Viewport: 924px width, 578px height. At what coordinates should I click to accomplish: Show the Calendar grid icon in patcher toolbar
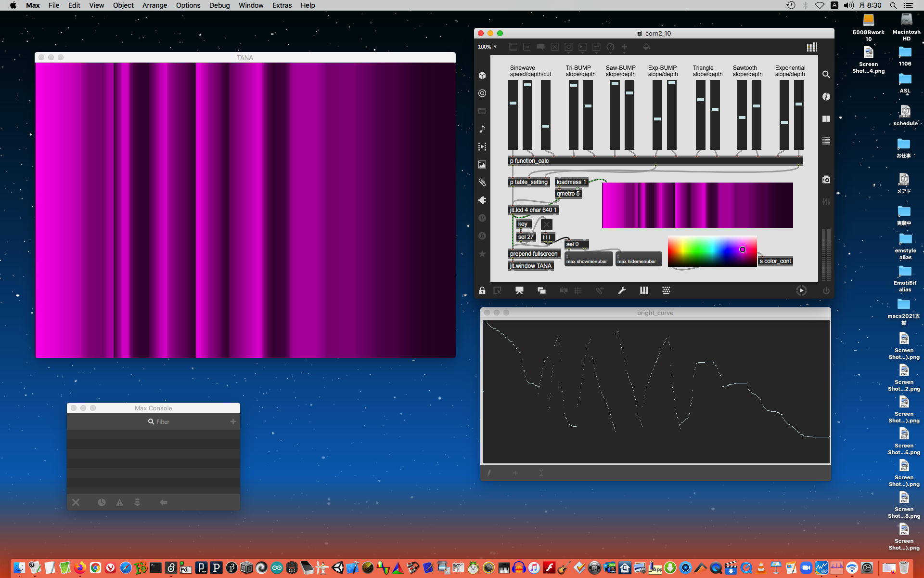(x=812, y=47)
